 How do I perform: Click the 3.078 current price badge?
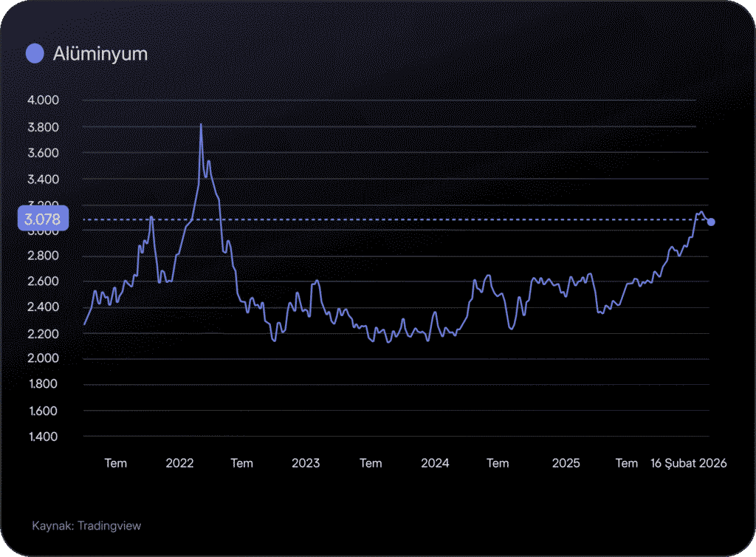[x=42, y=219]
